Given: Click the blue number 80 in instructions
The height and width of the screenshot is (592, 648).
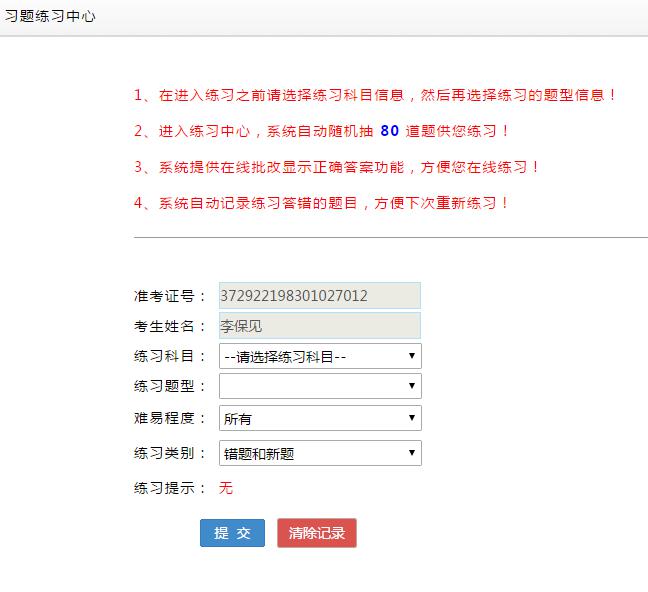Looking at the screenshot, I should pyautogui.click(x=389, y=131).
